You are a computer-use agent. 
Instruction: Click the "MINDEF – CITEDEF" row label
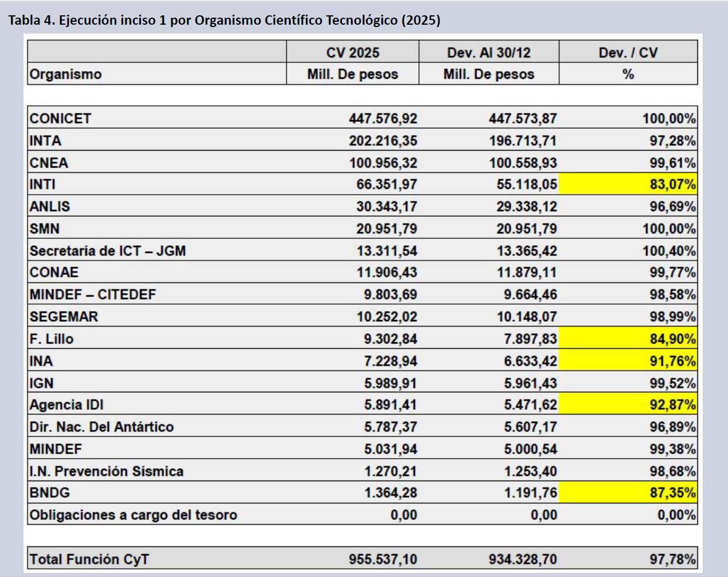[92, 294]
